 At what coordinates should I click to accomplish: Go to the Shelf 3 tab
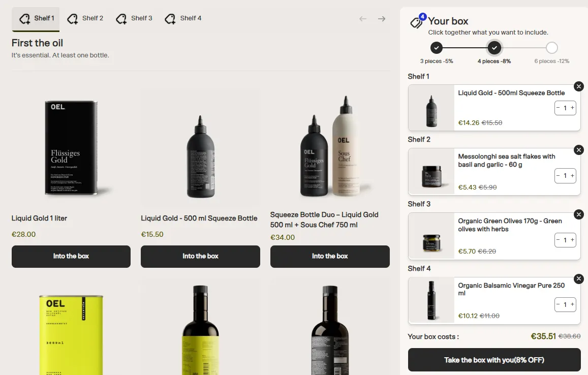click(134, 18)
